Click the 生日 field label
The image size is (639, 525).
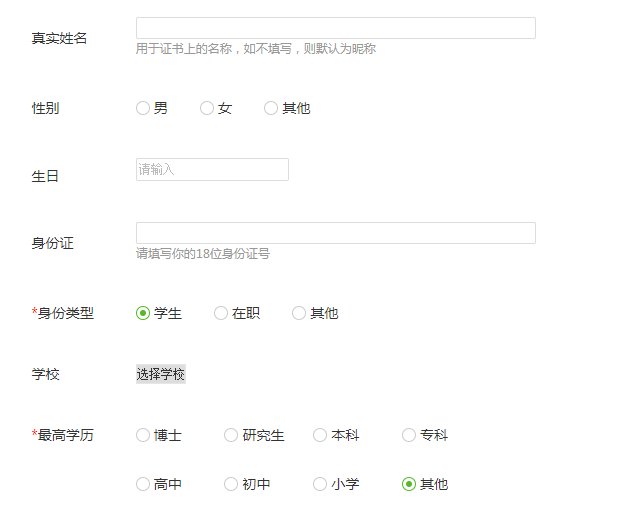pos(45,176)
